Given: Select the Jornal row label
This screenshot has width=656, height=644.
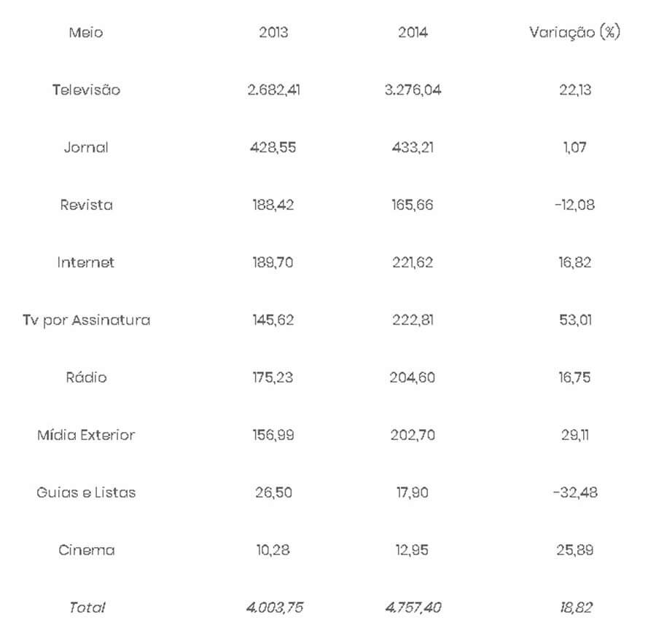Looking at the screenshot, I should pyautogui.click(x=86, y=147).
